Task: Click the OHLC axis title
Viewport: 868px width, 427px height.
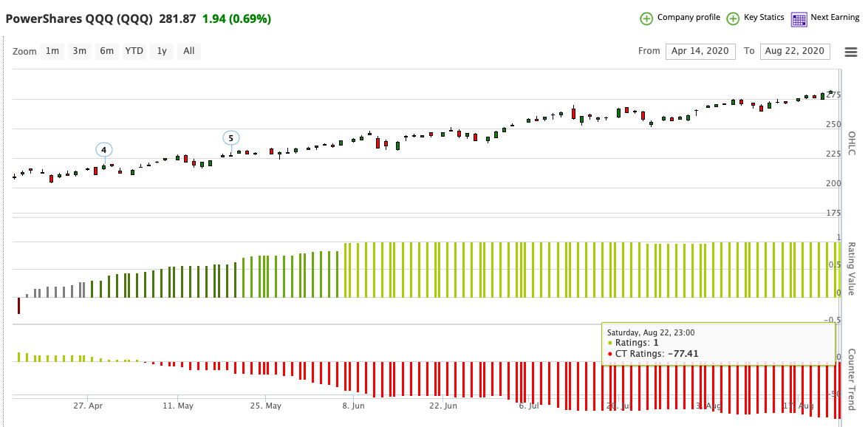Action: click(852, 143)
